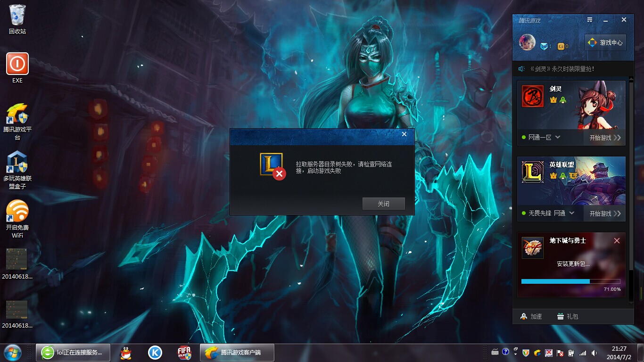Screen dimensions: 644x362
Task: Open the 《剑灵》永久时装限量抢 announcement
Action: point(562,69)
